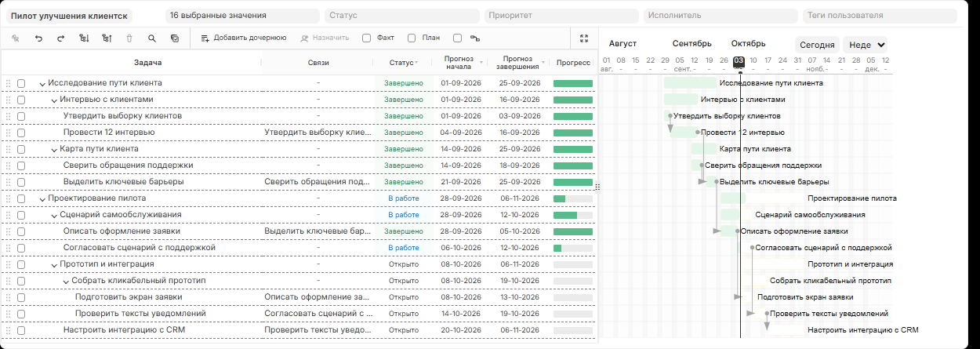Open the Статус filter field
The height and width of the screenshot is (349, 980).
tap(401, 15)
